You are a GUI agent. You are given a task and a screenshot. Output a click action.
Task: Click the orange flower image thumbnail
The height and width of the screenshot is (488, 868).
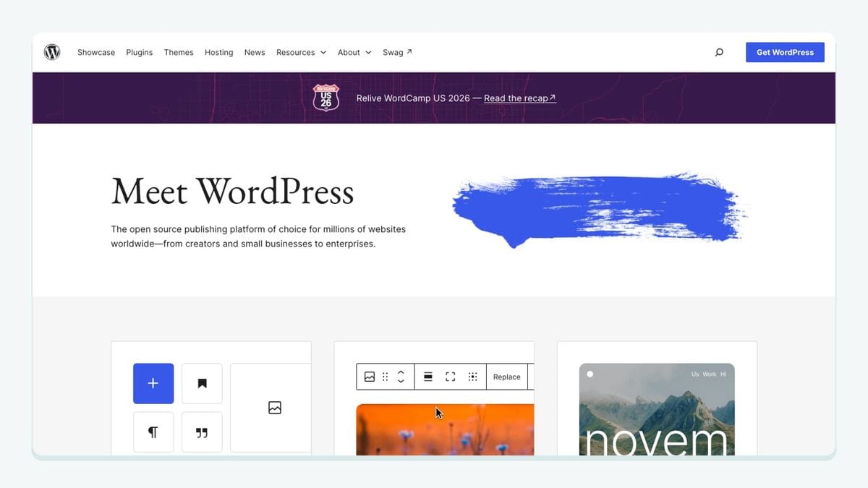pyautogui.click(x=445, y=429)
